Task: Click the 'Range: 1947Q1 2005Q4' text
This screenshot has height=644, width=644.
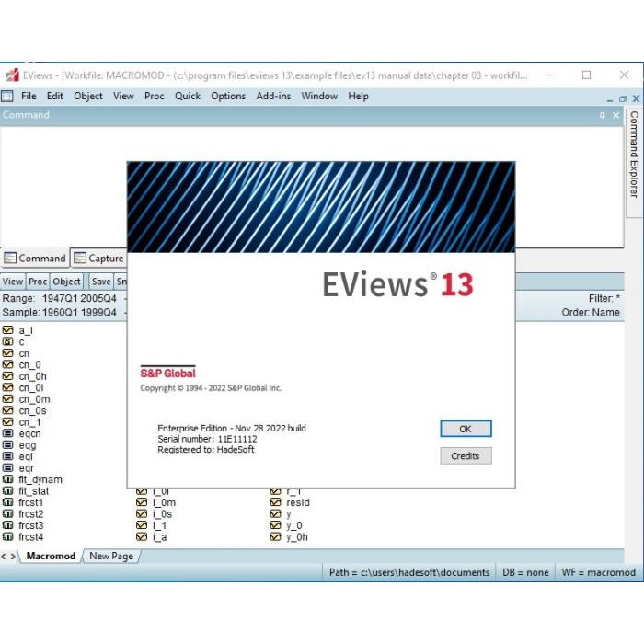Action: (x=60, y=299)
